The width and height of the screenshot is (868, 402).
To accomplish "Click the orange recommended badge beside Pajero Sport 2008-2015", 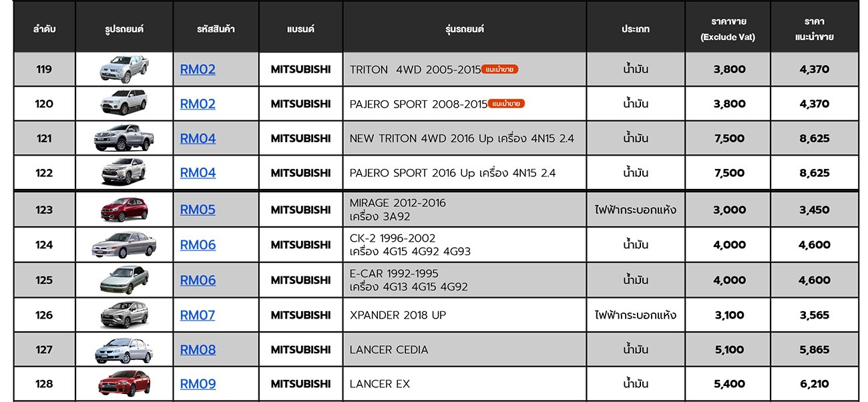I will 507,104.
